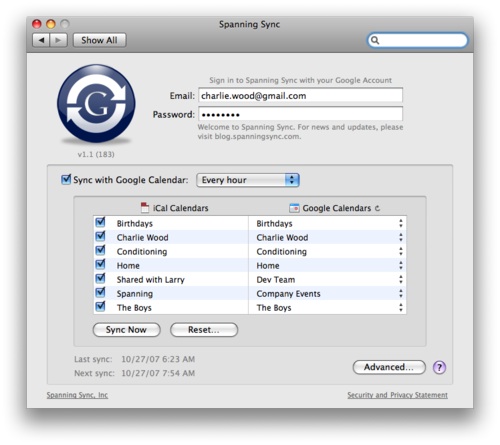Screen dimensions: 500x445
Task: Uncheck the Conditioning iCal calendar
Action: click(100, 250)
